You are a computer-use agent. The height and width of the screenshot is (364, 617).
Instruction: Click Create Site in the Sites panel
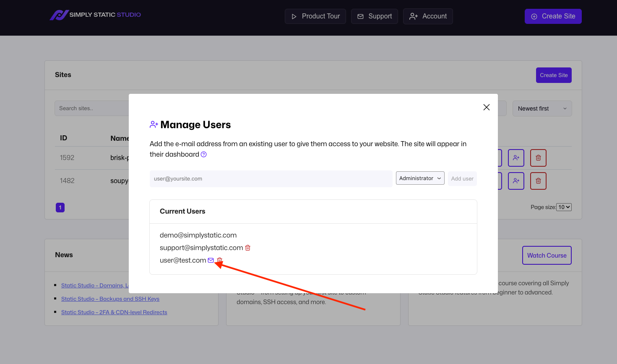pyautogui.click(x=554, y=75)
